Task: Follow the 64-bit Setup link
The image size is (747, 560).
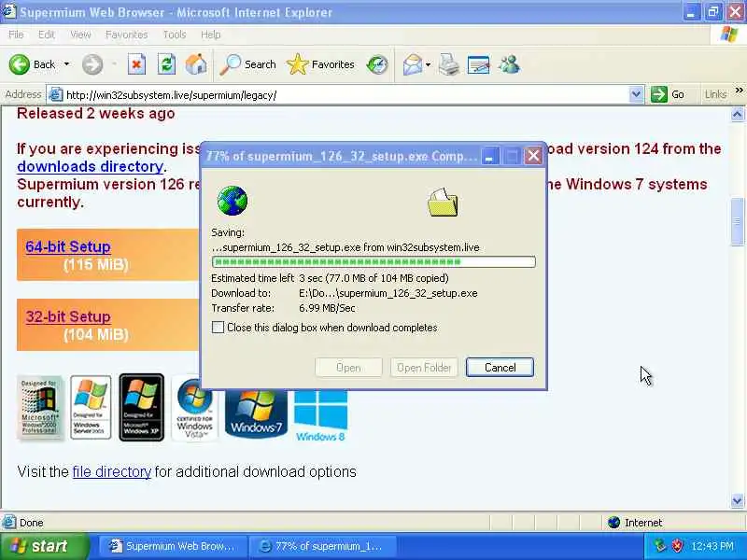Action: point(68,246)
